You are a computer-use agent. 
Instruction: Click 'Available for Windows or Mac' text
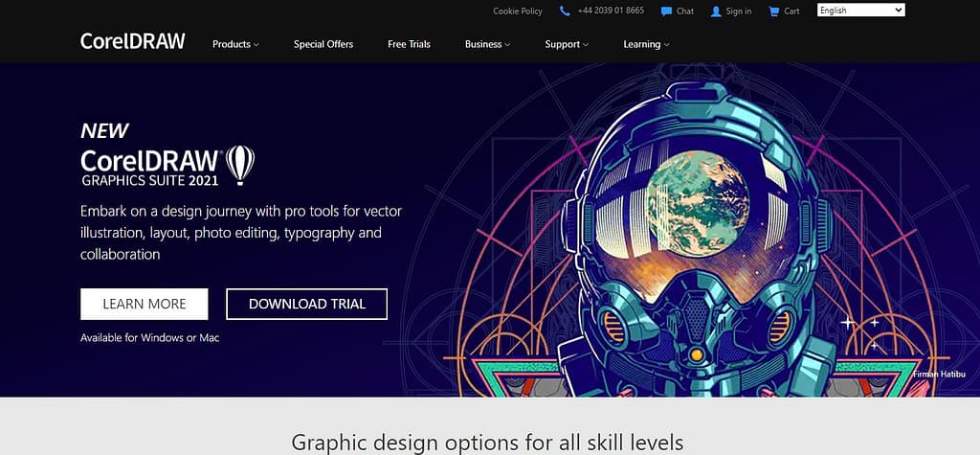point(150,338)
